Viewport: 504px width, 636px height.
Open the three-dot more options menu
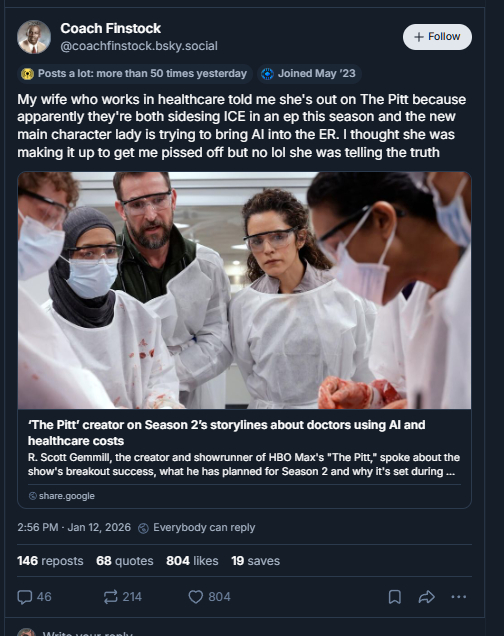(x=459, y=597)
